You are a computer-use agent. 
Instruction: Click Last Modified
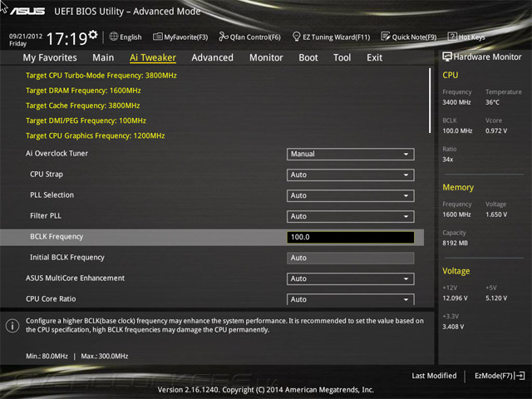[x=434, y=376]
